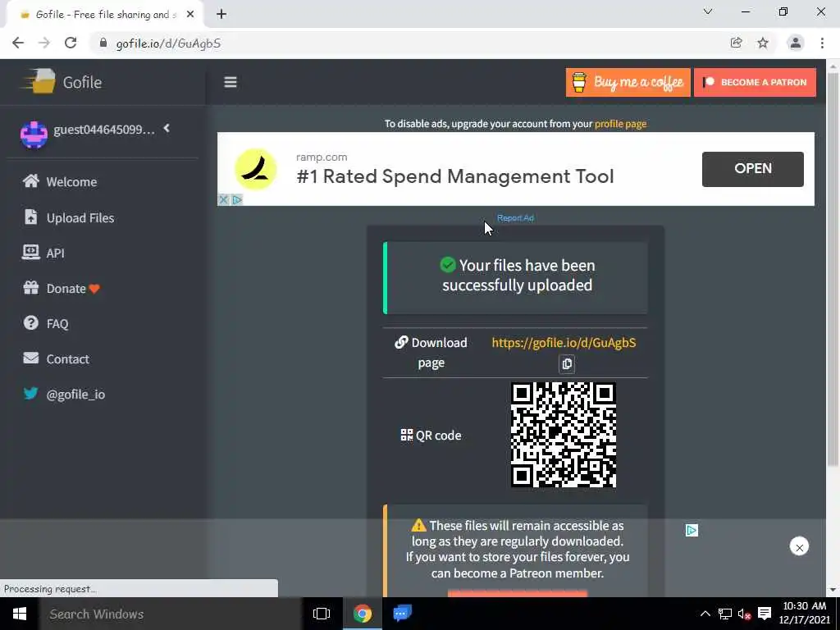Open the hamburger menu icon
840x630 pixels.
[231, 82]
